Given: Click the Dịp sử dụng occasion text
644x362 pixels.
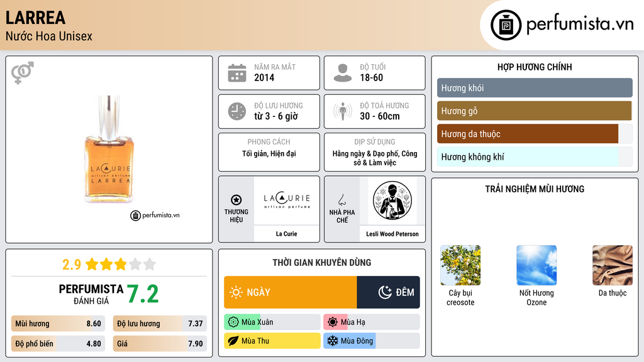Looking at the screenshot, I should click(375, 158).
